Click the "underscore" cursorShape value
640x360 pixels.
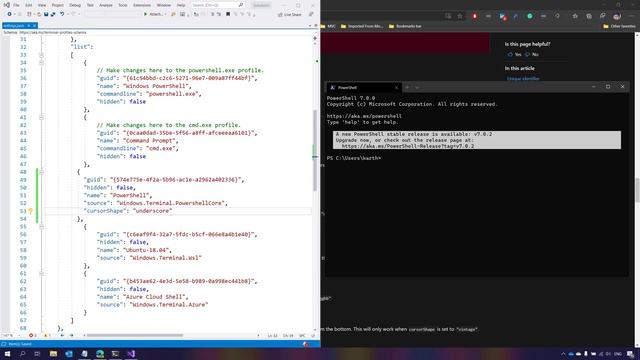coord(152,211)
